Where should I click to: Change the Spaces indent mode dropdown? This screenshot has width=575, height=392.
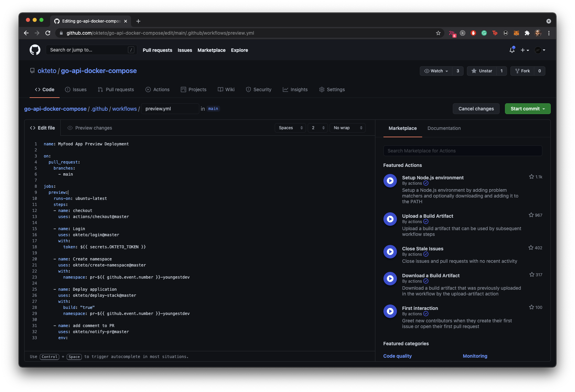[291, 128]
